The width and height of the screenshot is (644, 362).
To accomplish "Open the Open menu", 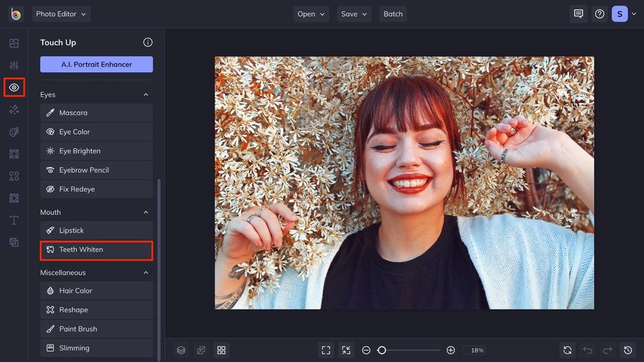I will (x=311, y=14).
